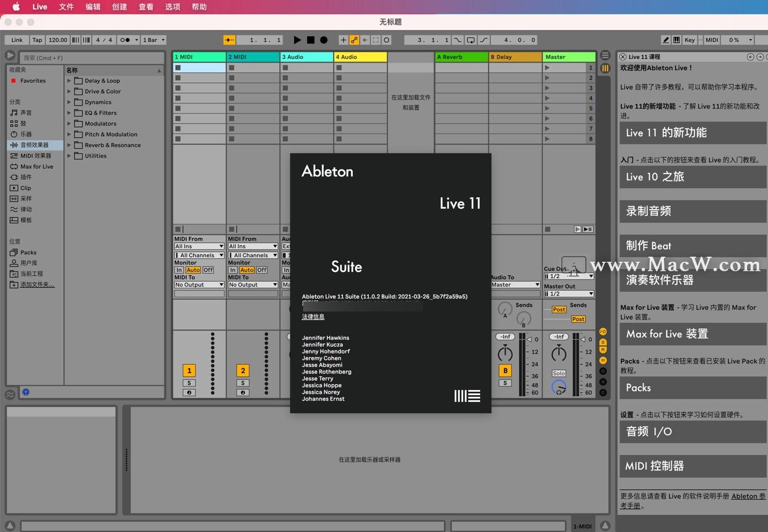768x532 pixels.
Task: Select the Session view icon
Action: (x=605, y=68)
